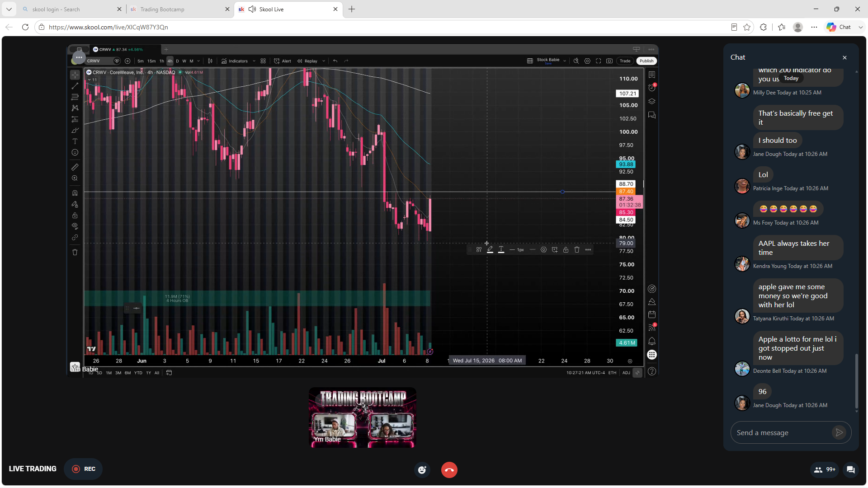
Task: Select the zoom in tool
Action: click(x=75, y=178)
